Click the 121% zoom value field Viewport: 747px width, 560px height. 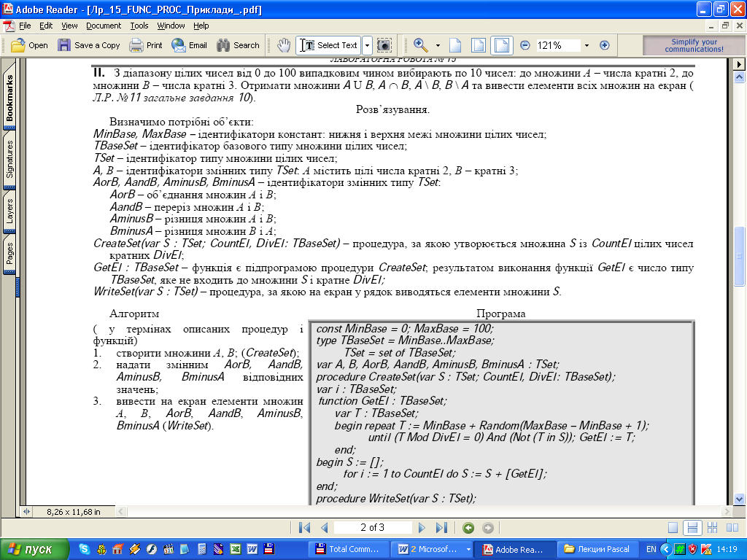557,45
